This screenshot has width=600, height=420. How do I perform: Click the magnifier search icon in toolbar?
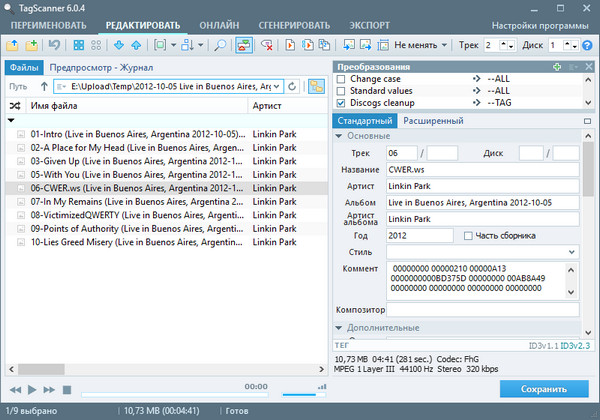click(220, 45)
